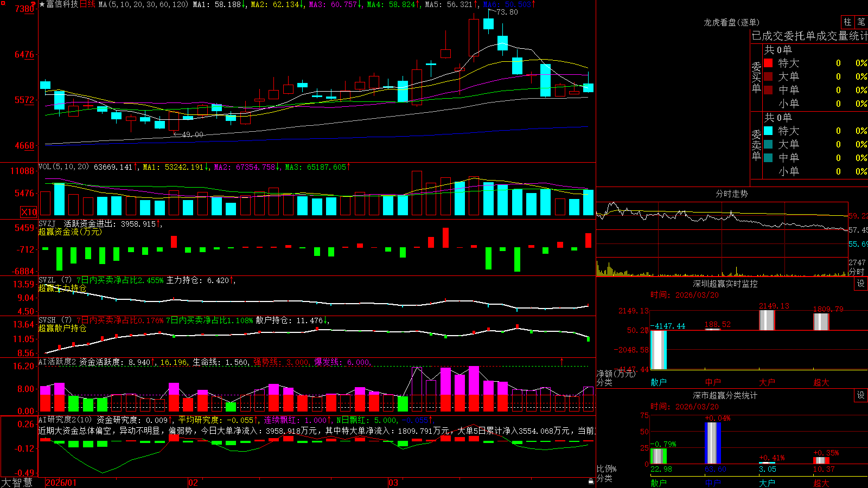Click the 超赢资金流(万元) label

70,232
